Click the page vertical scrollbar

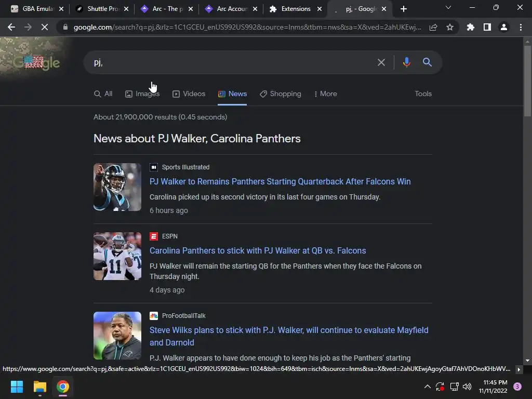527,82
